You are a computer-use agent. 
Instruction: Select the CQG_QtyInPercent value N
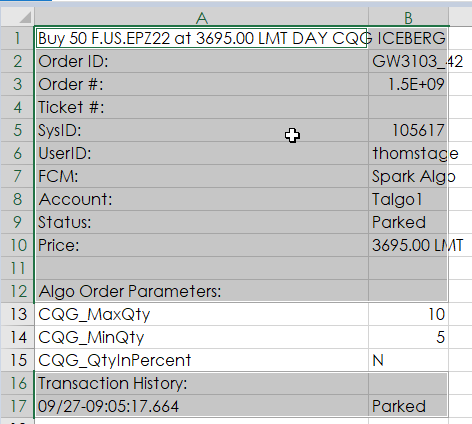point(408,360)
